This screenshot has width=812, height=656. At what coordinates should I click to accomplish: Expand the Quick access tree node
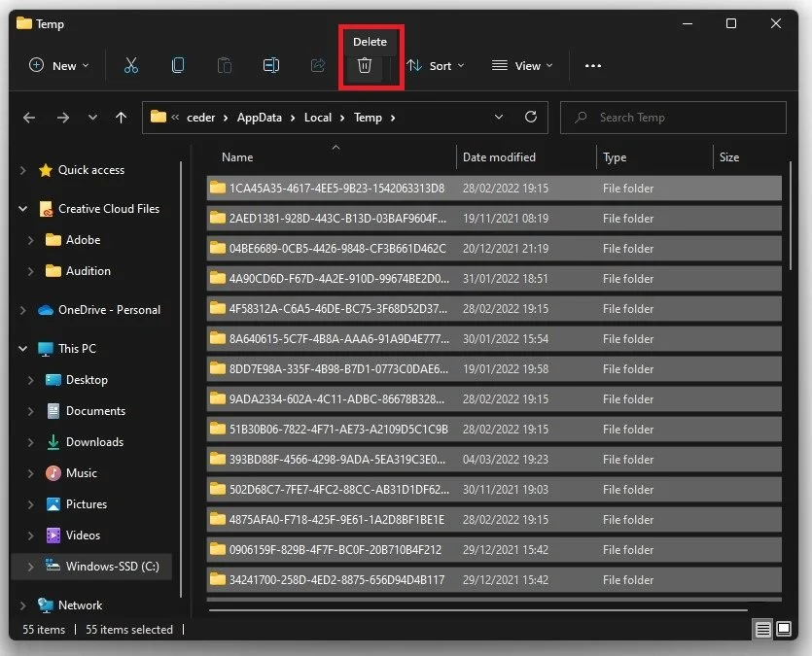click(x=22, y=170)
